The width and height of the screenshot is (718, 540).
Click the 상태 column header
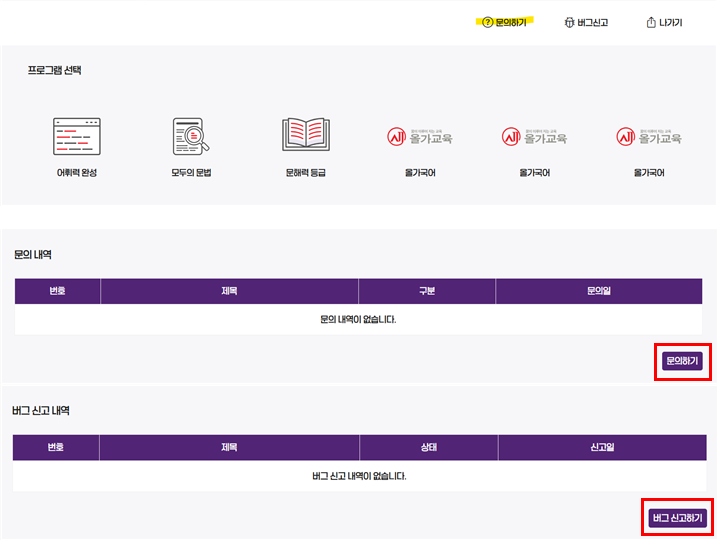click(428, 447)
